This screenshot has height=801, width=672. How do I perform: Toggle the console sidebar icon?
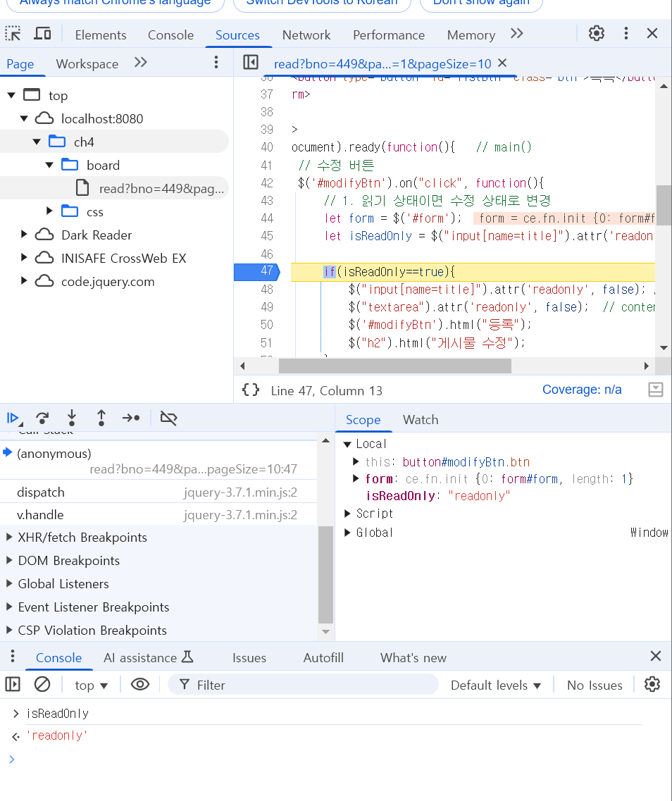click(13, 684)
